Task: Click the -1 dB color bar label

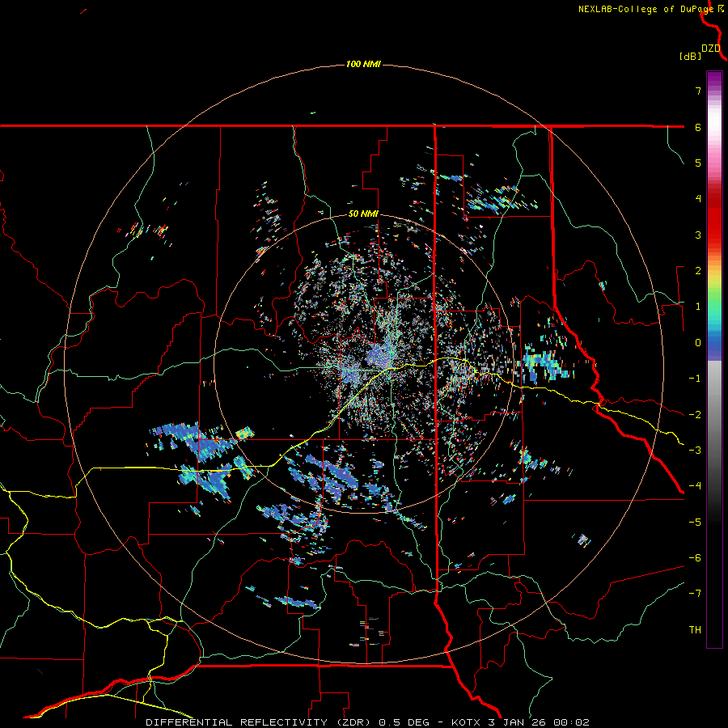Action: tap(695, 379)
